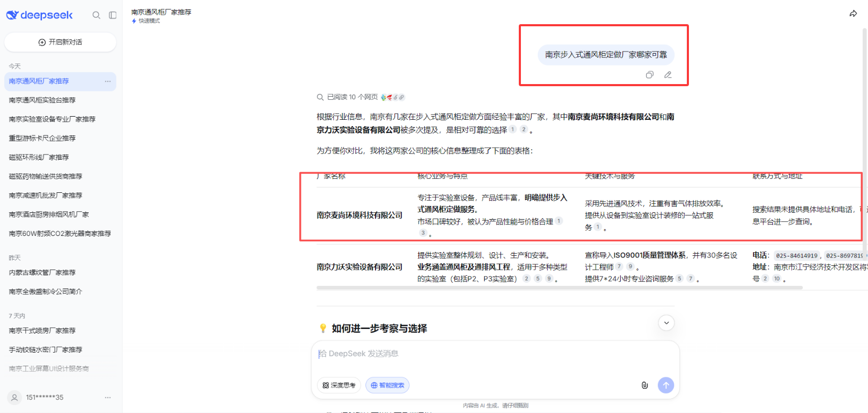The width and height of the screenshot is (868, 413).
Task: Focus the 给 DeepSeek 发送消息 input box
Action: [x=495, y=354]
